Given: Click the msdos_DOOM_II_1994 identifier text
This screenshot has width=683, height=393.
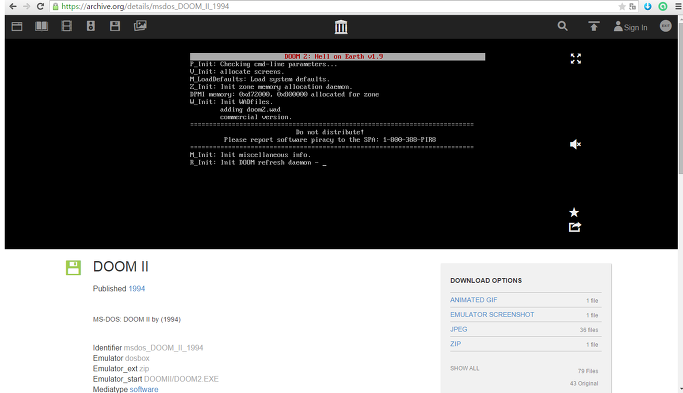Looking at the screenshot, I should tap(163, 348).
